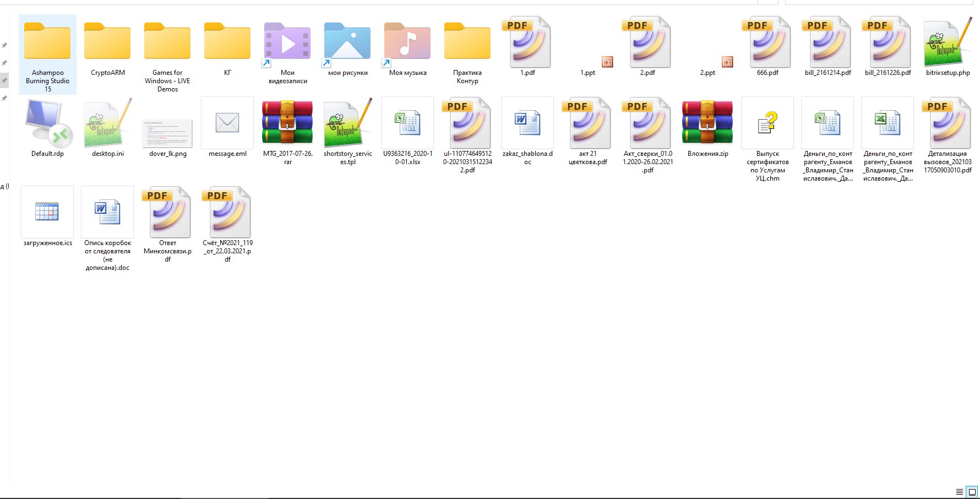This screenshot has height=499, width=980.
Task: Select the 2.pdf file icon
Action: [x=647, y=42]
